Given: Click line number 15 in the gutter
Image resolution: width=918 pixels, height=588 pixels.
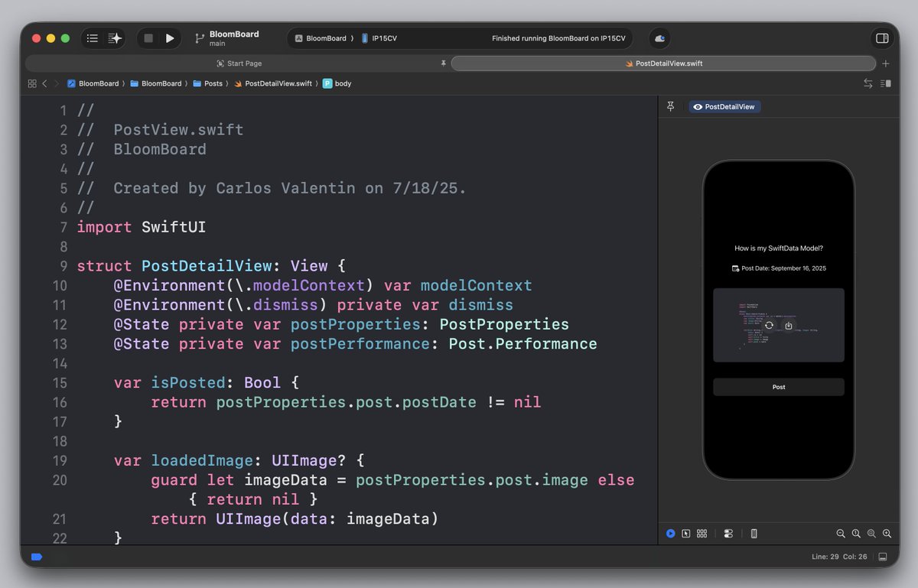Looking at the screenshot, I should 59,382.
